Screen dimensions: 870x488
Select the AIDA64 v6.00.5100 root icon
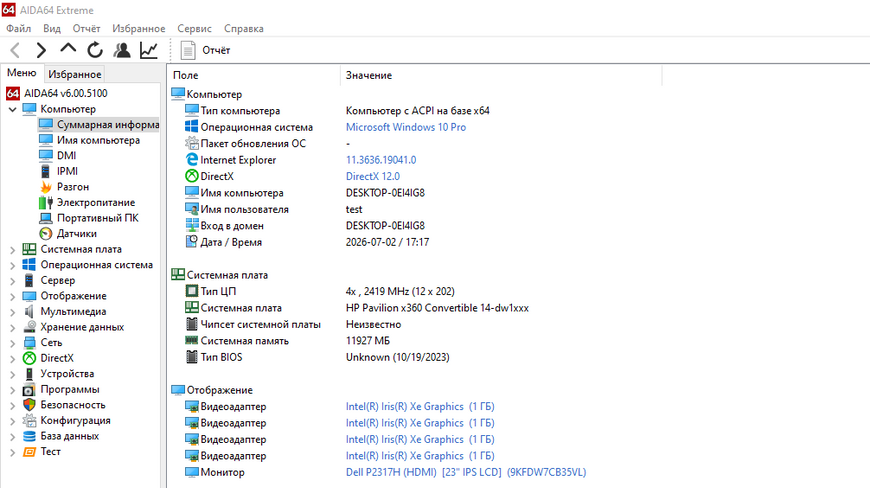[13, 93]
